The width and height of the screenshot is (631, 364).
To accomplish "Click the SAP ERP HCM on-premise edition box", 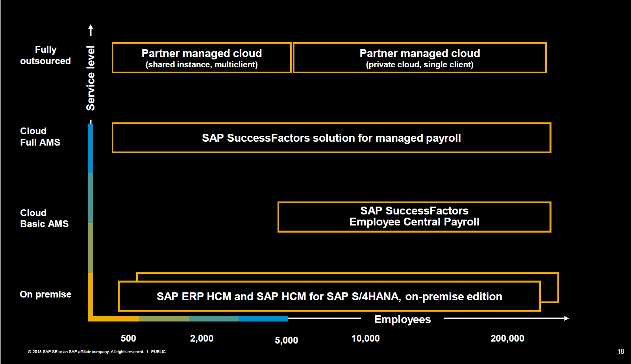I will 329,296.
